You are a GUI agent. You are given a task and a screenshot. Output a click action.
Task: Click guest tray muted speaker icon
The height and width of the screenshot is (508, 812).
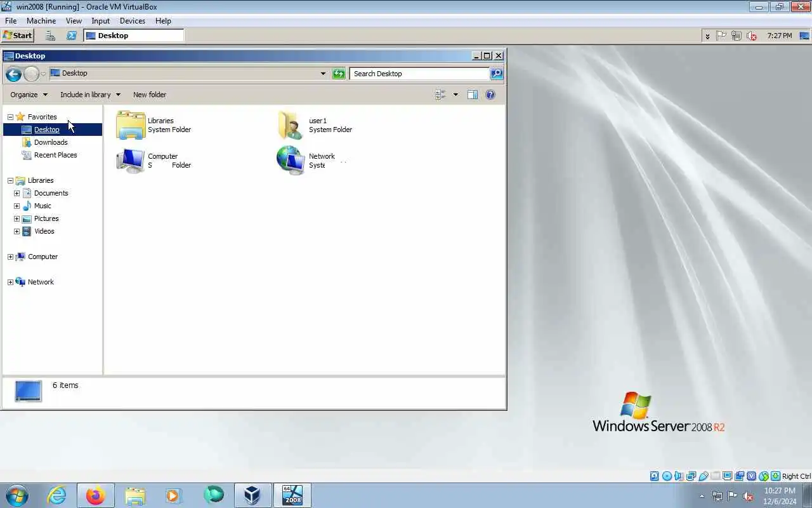752,36
